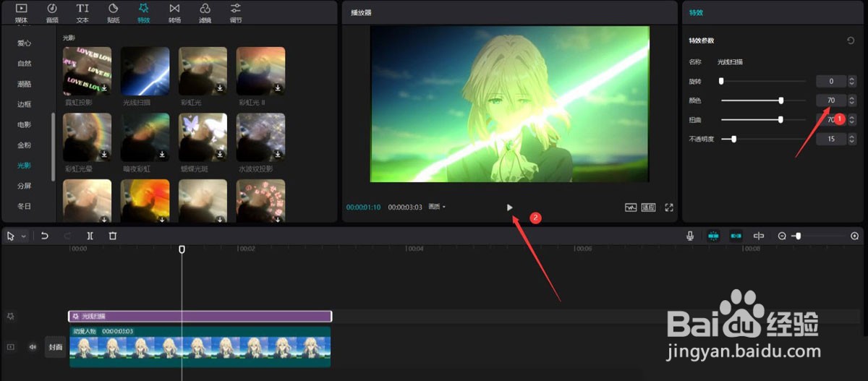
Task: Enter fullscreen player mode
Action: click(x=669, y=207)
